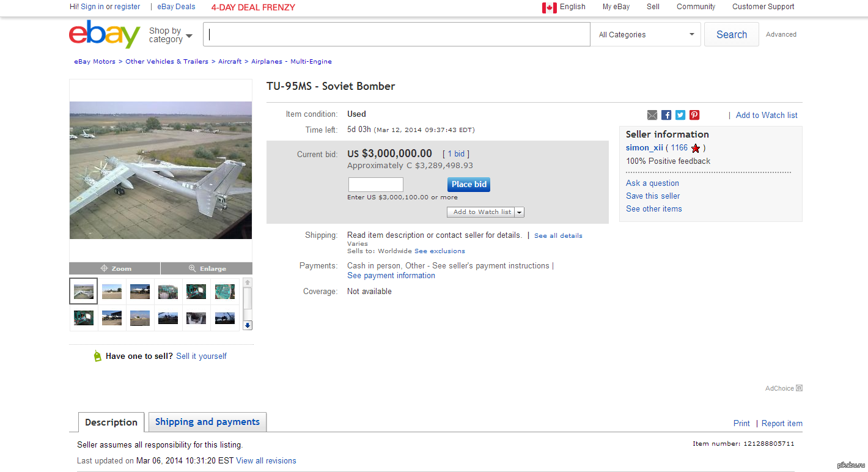Click the email share envelope icon
This screenshot has height=472, width=868.
coord(652,115)
